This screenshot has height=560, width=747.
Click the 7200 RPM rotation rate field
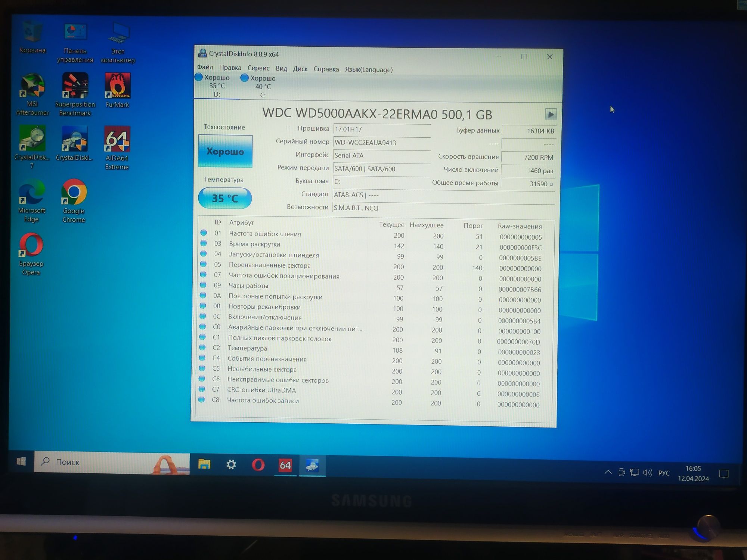point(529,157)
